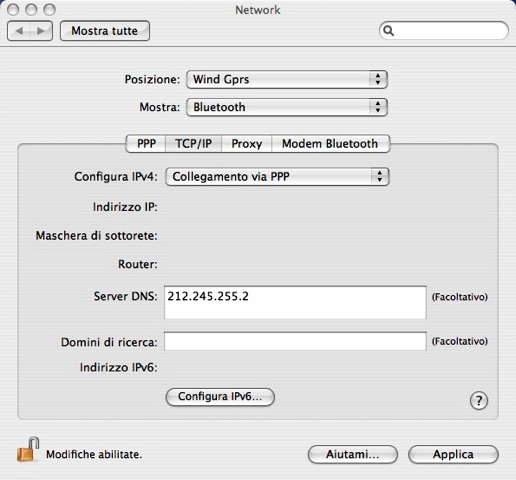This screenshot has height=480, width=516.
Task: Open the Modem Bluetooth tab
Action: point(330,144)
